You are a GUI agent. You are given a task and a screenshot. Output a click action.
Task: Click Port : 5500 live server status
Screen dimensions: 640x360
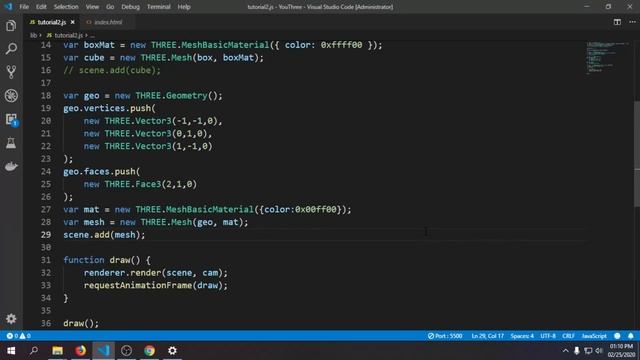click(x=445, y=336)
